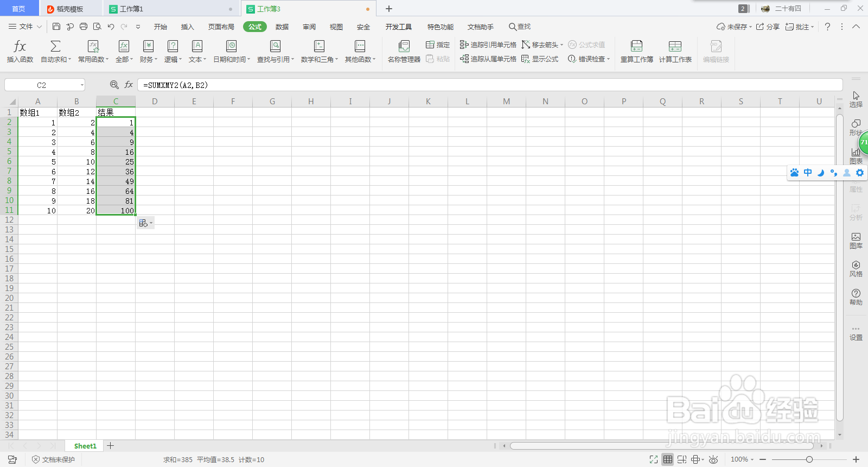The image size is (868, 467).
Task: Open the Select (选择) tool in sidebar
Action: pos(856,99)
